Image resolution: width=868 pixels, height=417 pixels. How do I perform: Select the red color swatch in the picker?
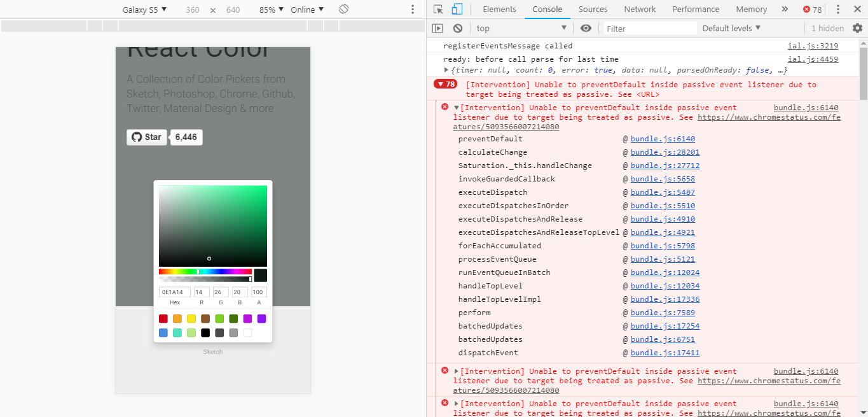[x=163, y=318]
